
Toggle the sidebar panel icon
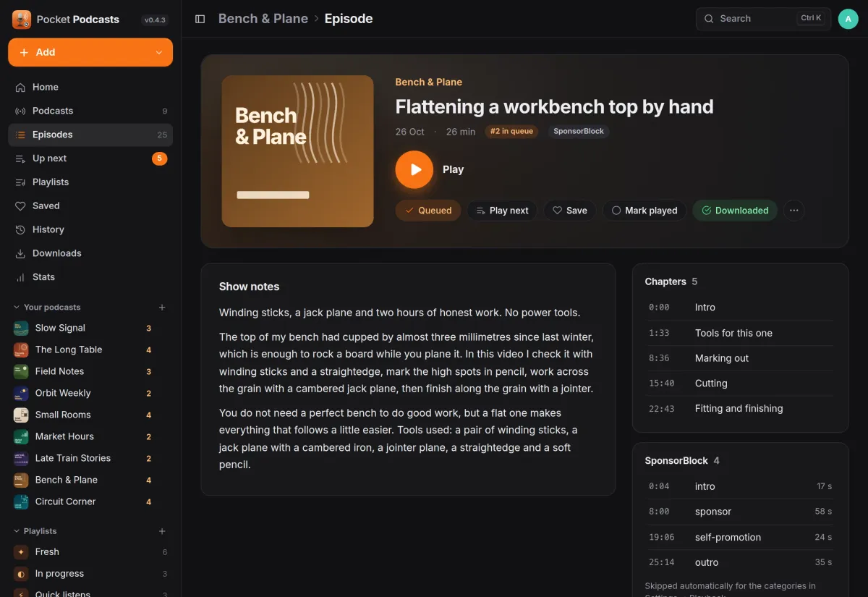(x=200, y=19)
